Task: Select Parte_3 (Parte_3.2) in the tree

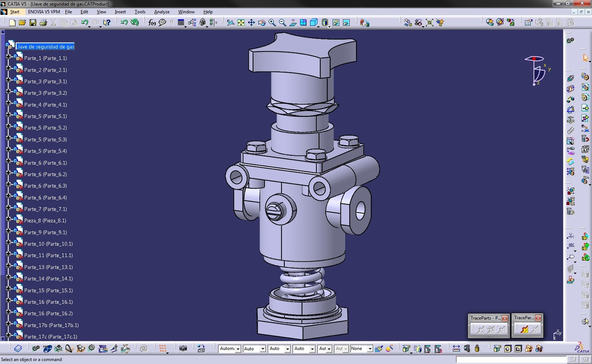Action: coord(45,93)
